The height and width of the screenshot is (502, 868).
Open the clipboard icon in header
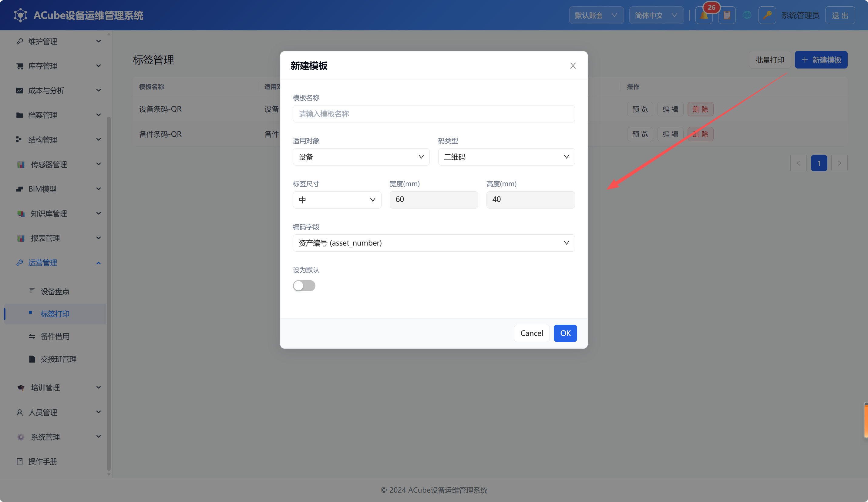[727, 15]
